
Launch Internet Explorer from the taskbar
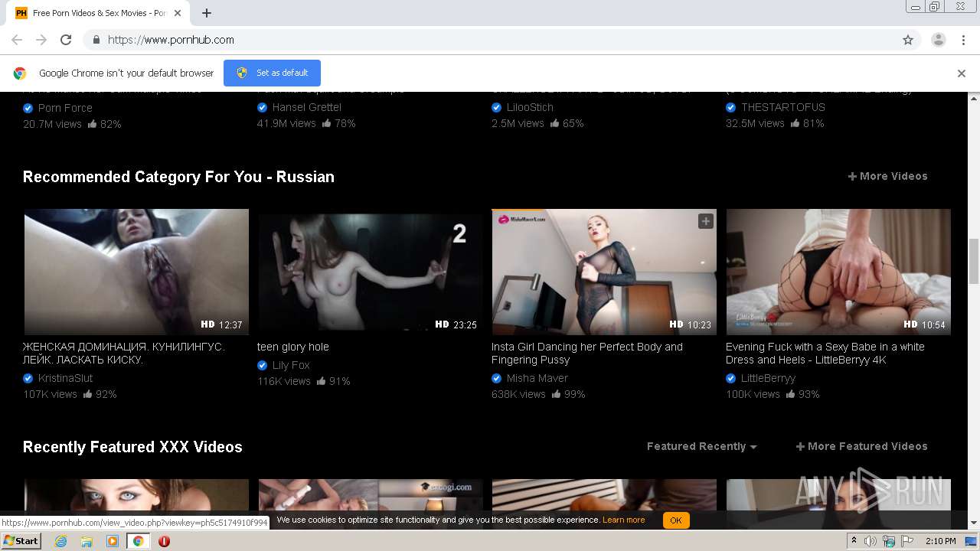[60, 541]
